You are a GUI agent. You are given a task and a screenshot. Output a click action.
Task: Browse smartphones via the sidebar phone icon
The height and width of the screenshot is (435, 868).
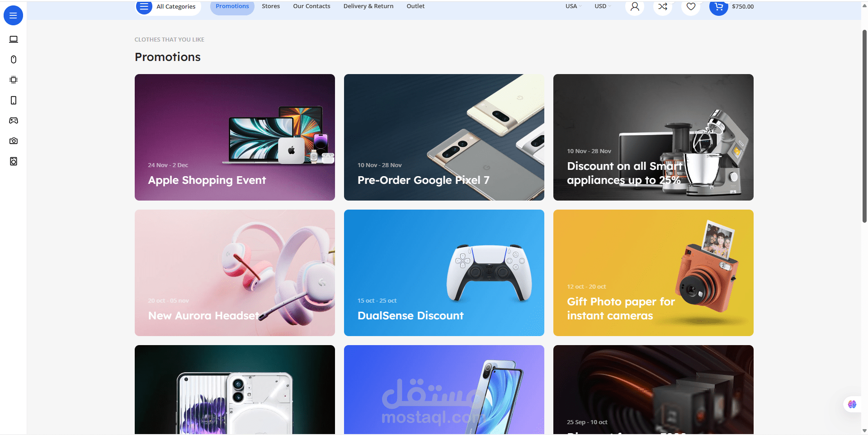click(14, 100)
